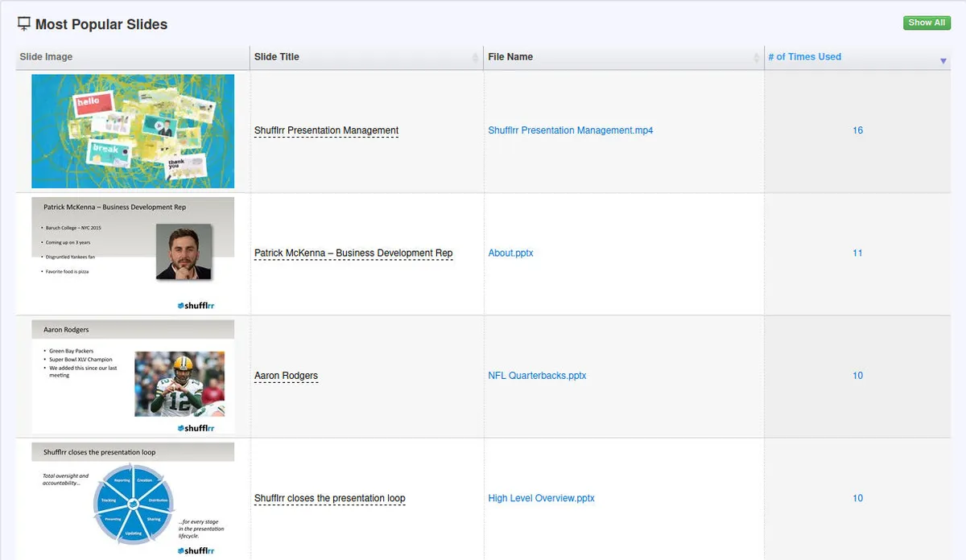This screenshot has width=966, height=560.
Task: Open the Shufflrr Presentation Management video thumbnail
Action: 133,131
